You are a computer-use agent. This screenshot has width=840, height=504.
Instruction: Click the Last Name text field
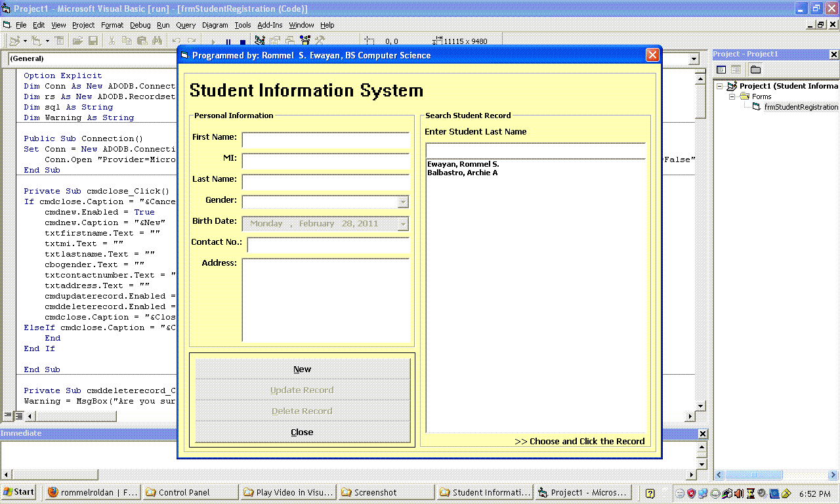click(x=326, y=182)
